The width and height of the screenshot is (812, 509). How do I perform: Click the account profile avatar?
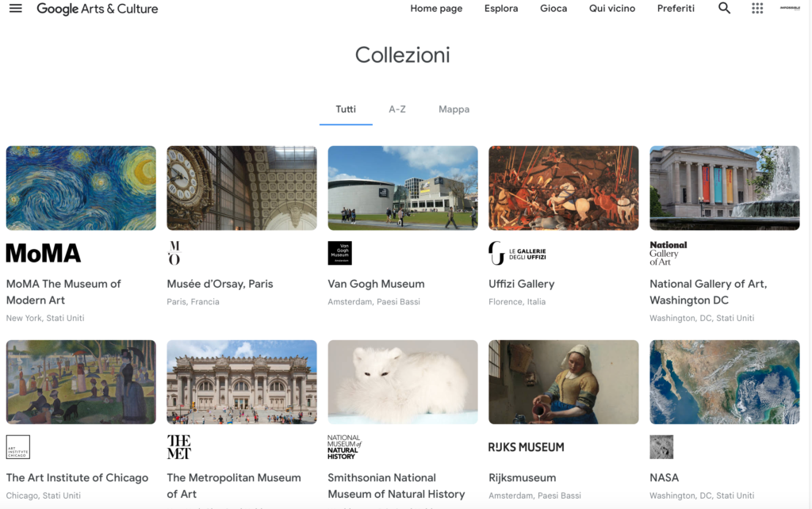click(790, 8)
